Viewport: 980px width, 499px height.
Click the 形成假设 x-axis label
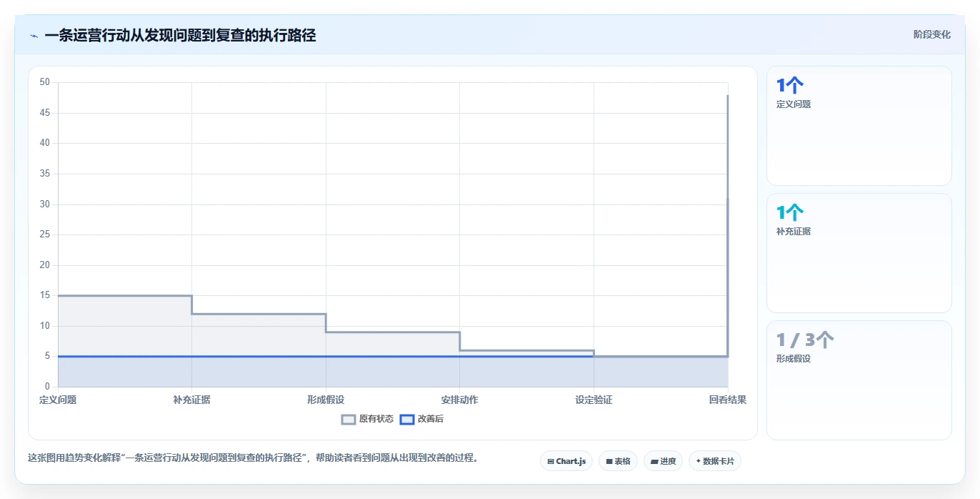[326, 400]
